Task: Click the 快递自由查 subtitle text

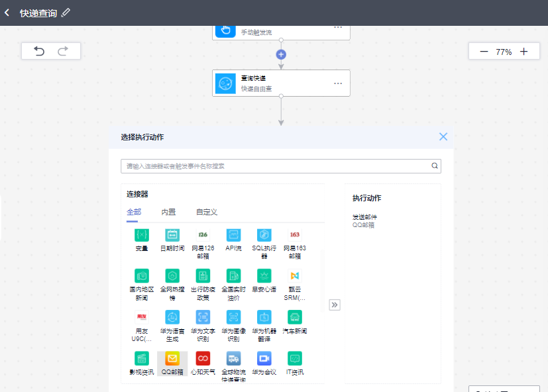Action: [x=256, y=89]
